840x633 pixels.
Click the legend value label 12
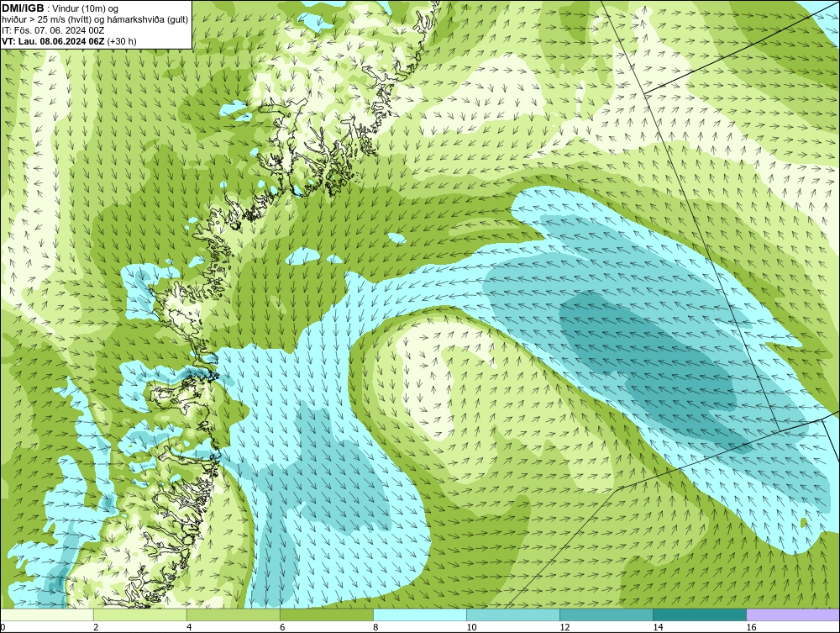pyautogui.click(x=564, y=627)
